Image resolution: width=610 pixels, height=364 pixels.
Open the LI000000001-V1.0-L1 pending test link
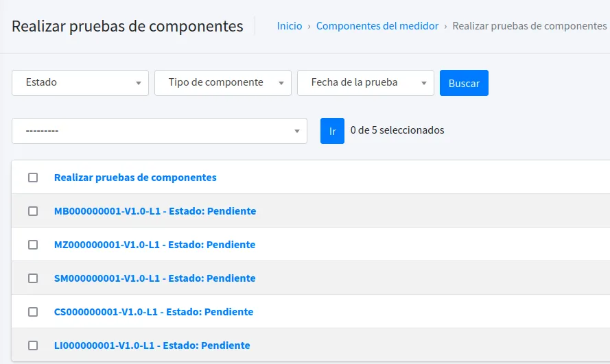click(x=152, y=345)
